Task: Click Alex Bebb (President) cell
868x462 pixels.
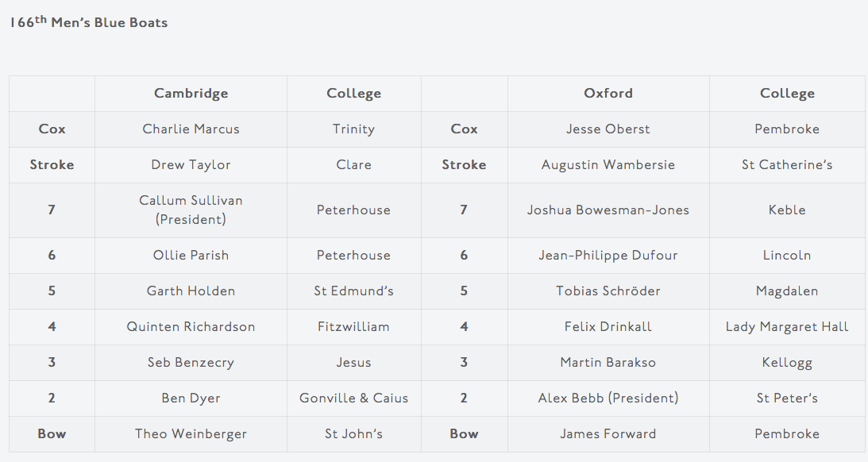Action: coord(608,398)
